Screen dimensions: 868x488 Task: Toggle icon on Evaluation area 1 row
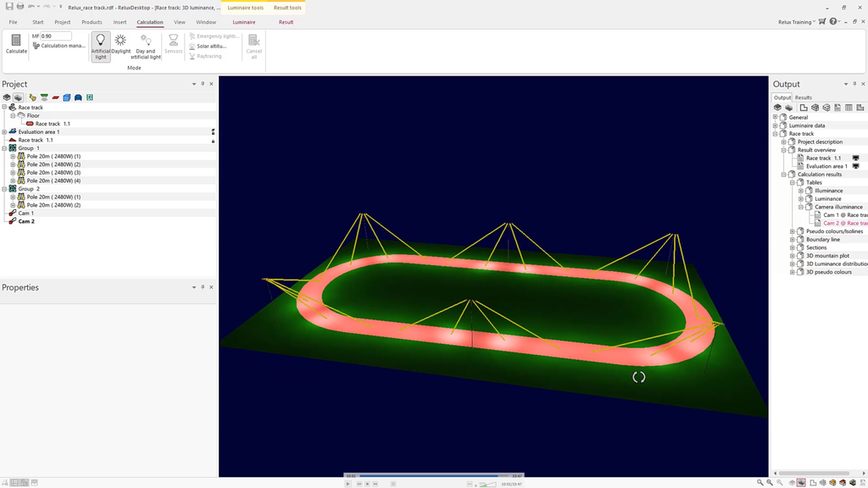click(x=213, y=132)
